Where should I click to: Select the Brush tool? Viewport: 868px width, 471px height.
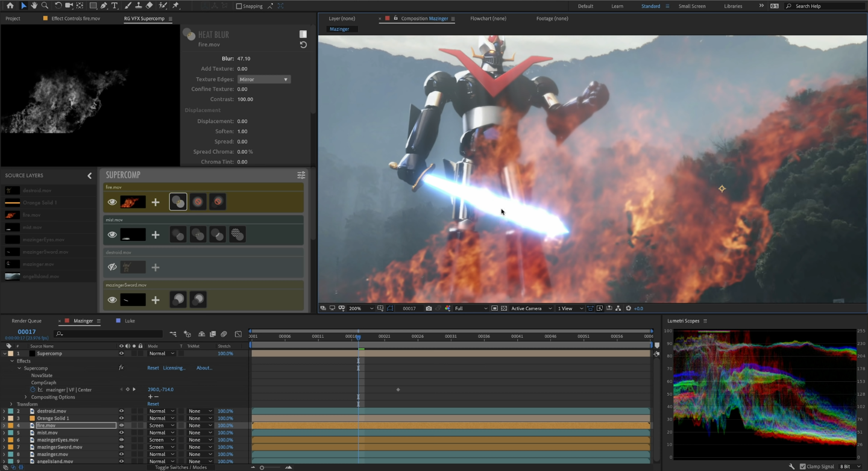point(128,5)
